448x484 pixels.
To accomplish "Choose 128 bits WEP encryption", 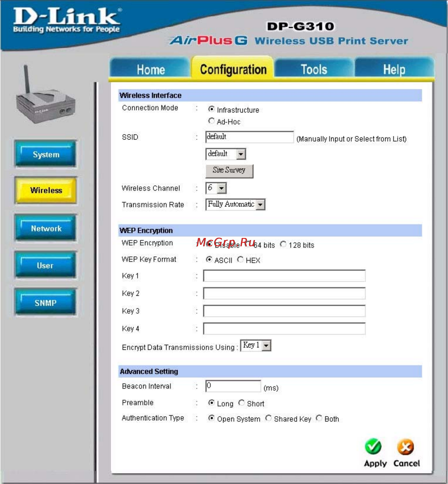I will [x=283, y=244].
